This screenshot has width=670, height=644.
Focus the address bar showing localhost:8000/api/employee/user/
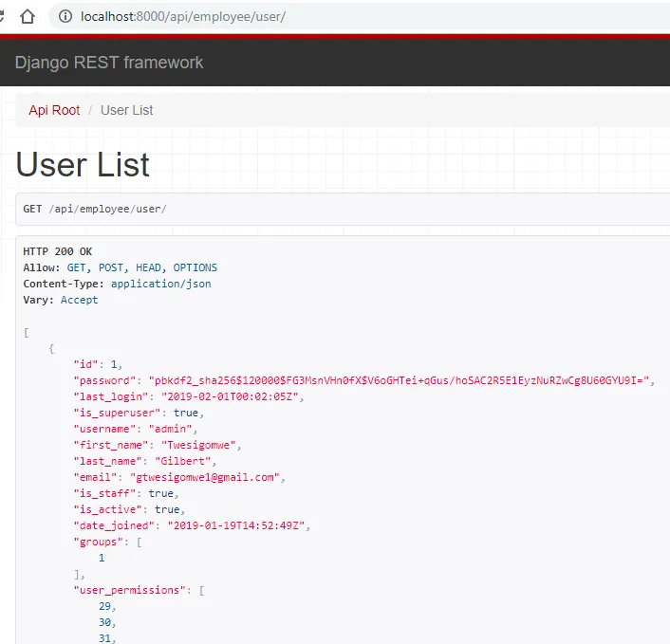click(x=359, y=17)
